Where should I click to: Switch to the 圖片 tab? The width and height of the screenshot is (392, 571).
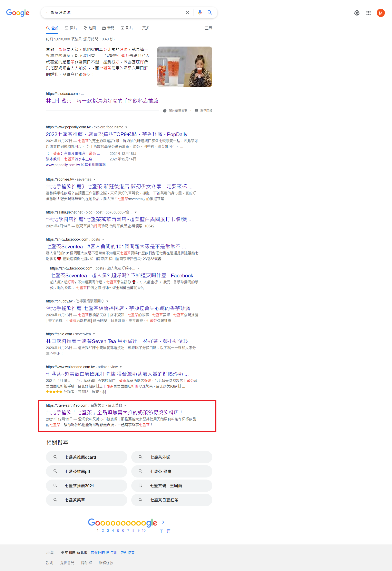click(71, 28)
